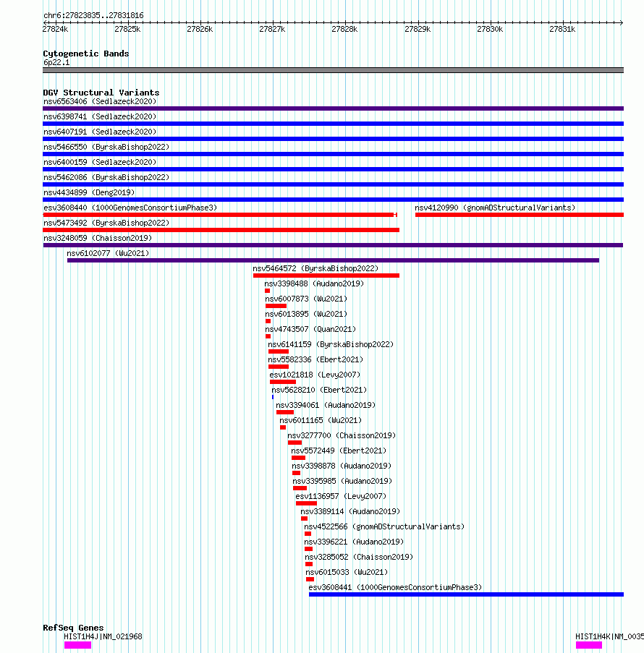Screen dimensions: 644x653
Task: Click the magenta HIST1H4K gene block
Action: [x=589, y=645]
